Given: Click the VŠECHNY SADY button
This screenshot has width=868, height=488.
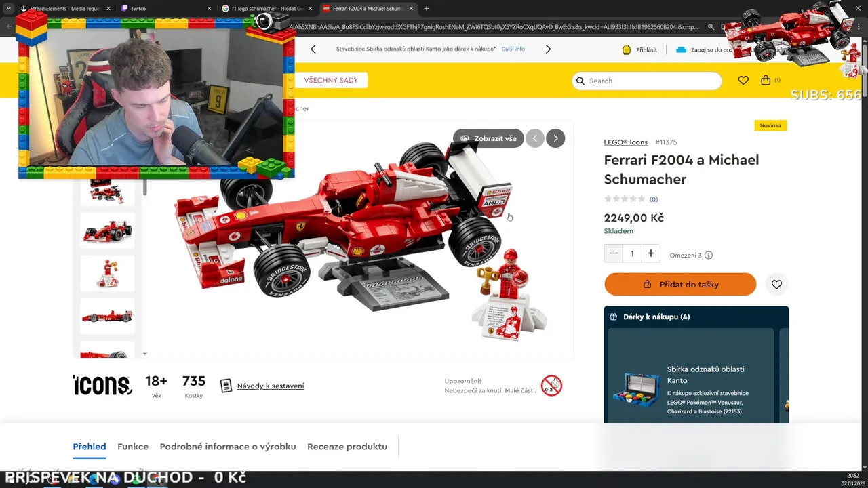Looking at the screenshot, I should pyautogui.click(x=331, y=80).
